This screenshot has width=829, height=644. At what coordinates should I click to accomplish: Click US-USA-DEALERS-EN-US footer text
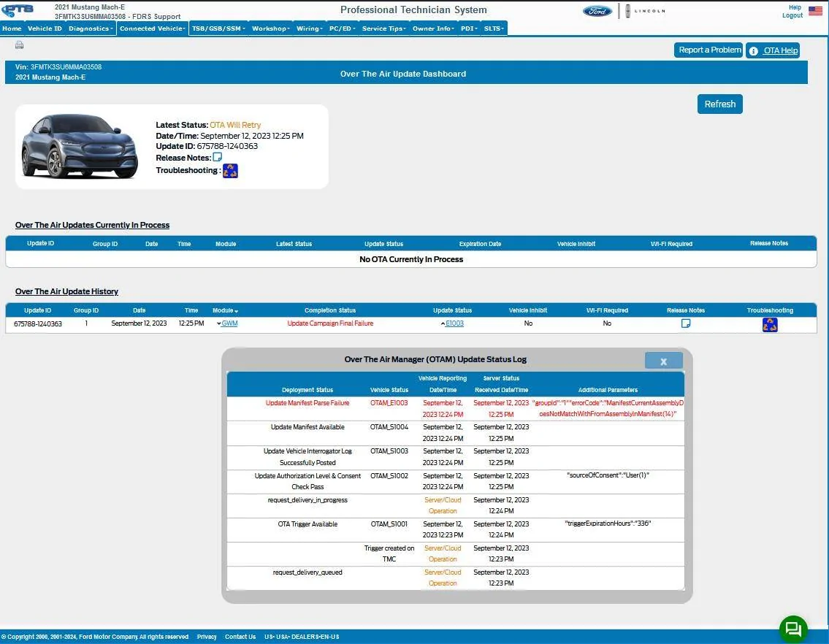(x=302, y=637)
